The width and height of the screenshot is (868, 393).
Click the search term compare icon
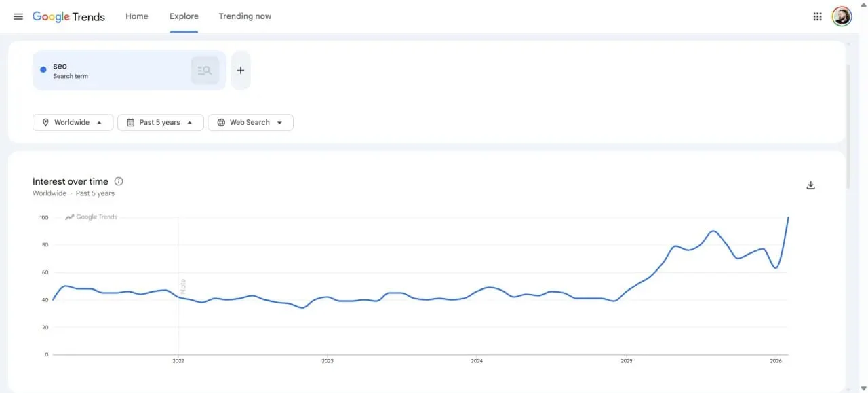pyautogui.click(x=205, y=71)
